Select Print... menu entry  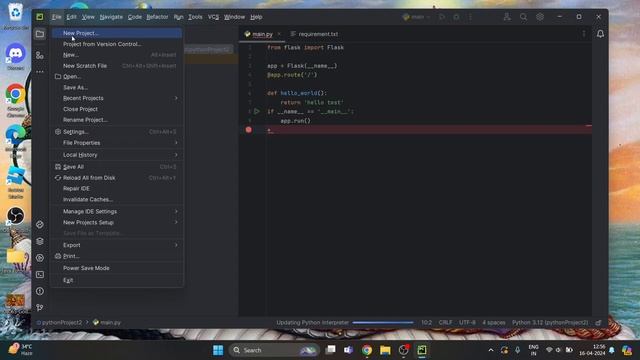tap(117, 256)
